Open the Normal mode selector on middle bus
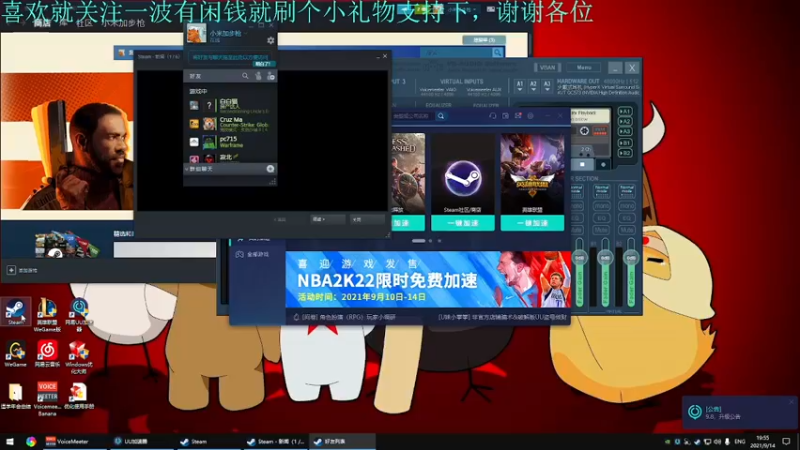Image resolution: width=800 pixels, height=450 pixels. pos(602,191)
